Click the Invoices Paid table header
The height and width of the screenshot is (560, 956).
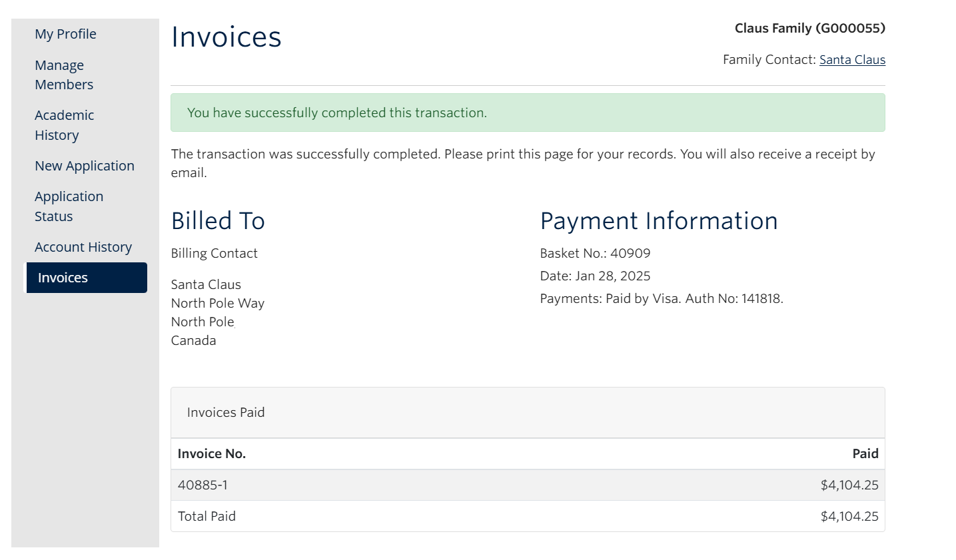point(227,413)
